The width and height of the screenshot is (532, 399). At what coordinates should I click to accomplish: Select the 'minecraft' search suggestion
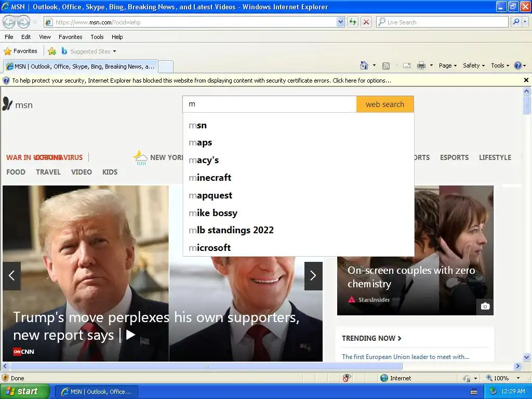[299, 178]
